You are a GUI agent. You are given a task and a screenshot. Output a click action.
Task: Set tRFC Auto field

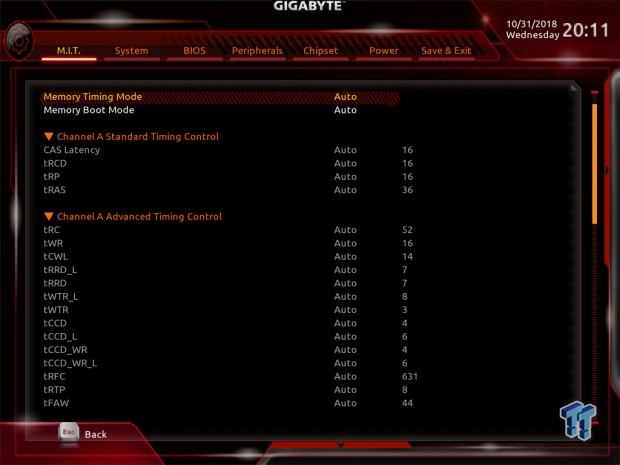[345, 376]
